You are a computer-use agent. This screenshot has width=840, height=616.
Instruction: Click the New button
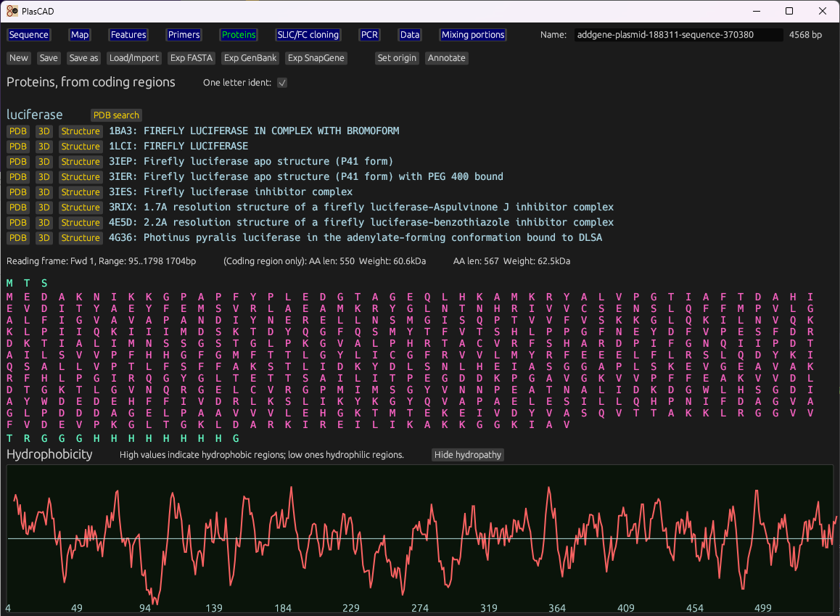19,58
